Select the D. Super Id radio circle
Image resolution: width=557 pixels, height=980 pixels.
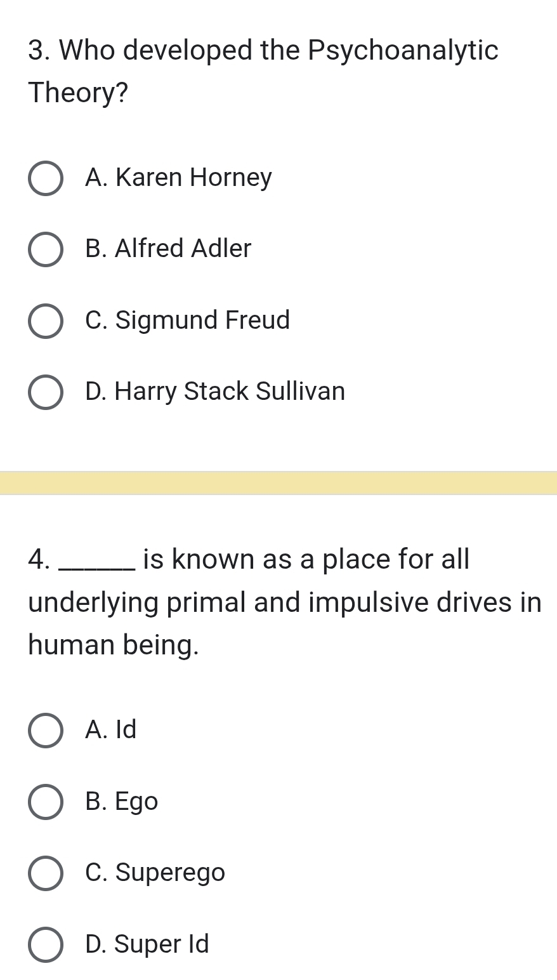46,945
